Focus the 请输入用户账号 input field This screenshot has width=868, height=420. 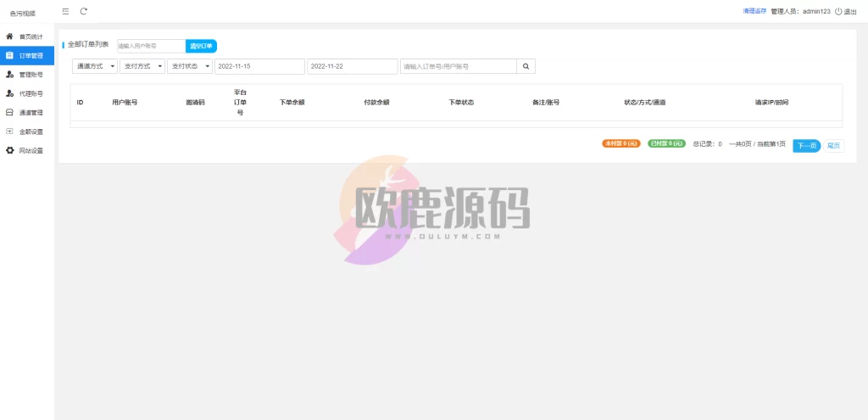tap(151, 47)
